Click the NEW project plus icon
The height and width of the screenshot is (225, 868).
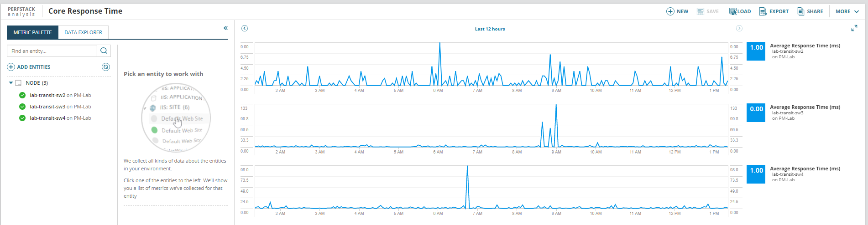[x=670, y=11]
